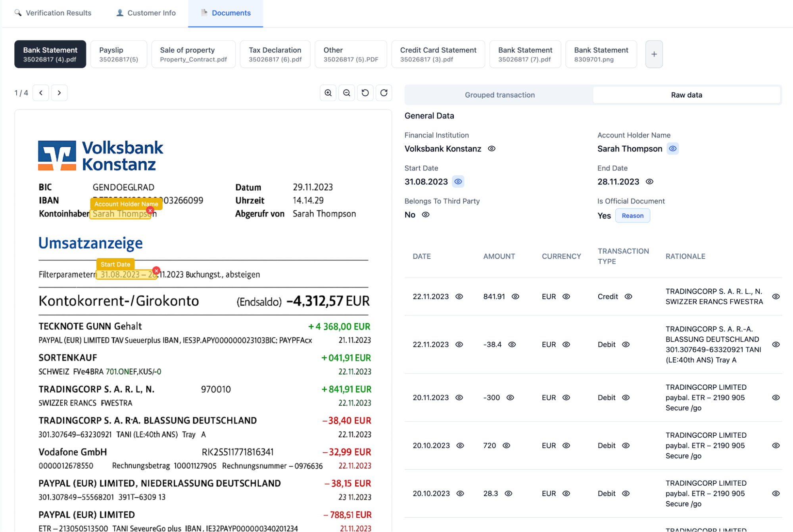This screenshot has width=793, height=532.
Task: Go to previous document page
Action: [41, 93]
